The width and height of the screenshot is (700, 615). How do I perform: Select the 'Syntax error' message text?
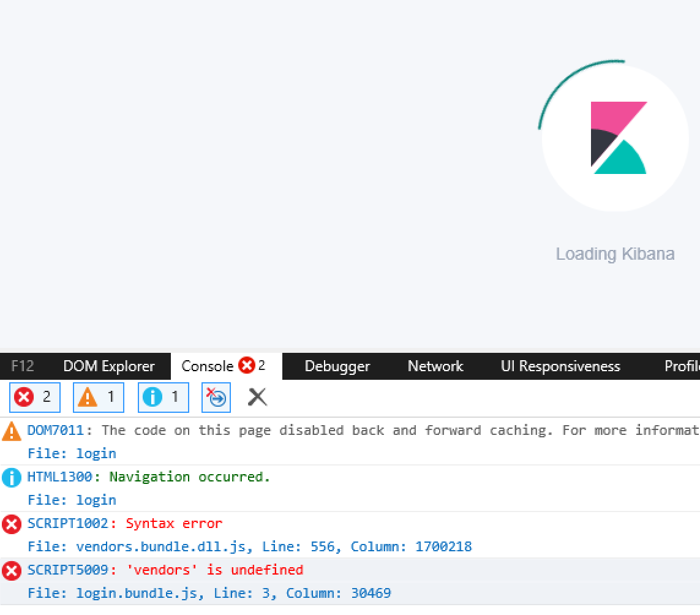tap(174, 523)
